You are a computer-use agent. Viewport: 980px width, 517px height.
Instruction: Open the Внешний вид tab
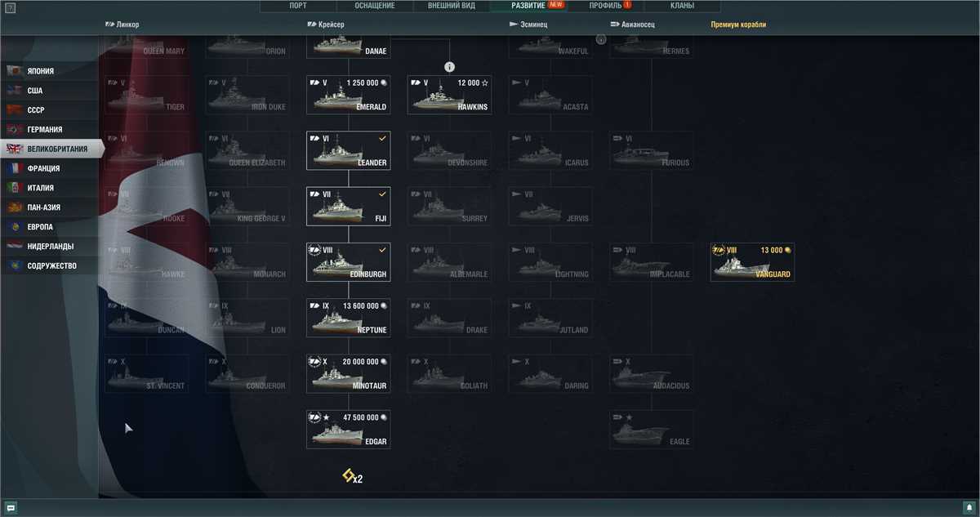pyautogui.click(x=451, y=6)
